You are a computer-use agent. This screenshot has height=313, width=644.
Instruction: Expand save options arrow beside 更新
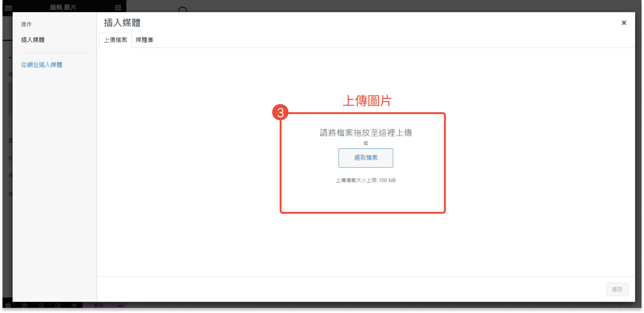[120, 306]
